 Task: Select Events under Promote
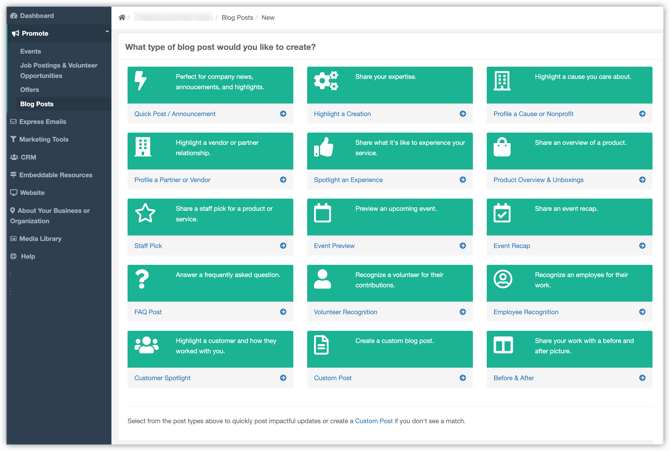tap(31, 51)
